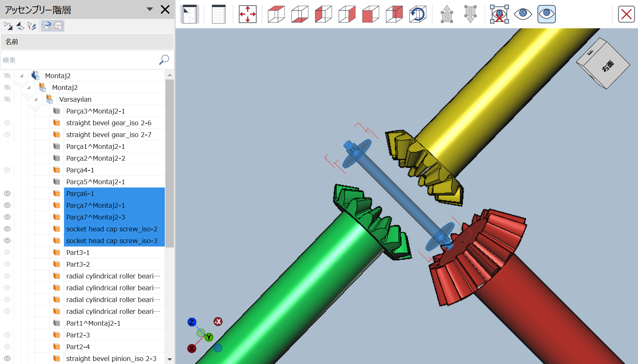Click the 名前 column header
Screen dimensions: 638x364
(87, 42)
